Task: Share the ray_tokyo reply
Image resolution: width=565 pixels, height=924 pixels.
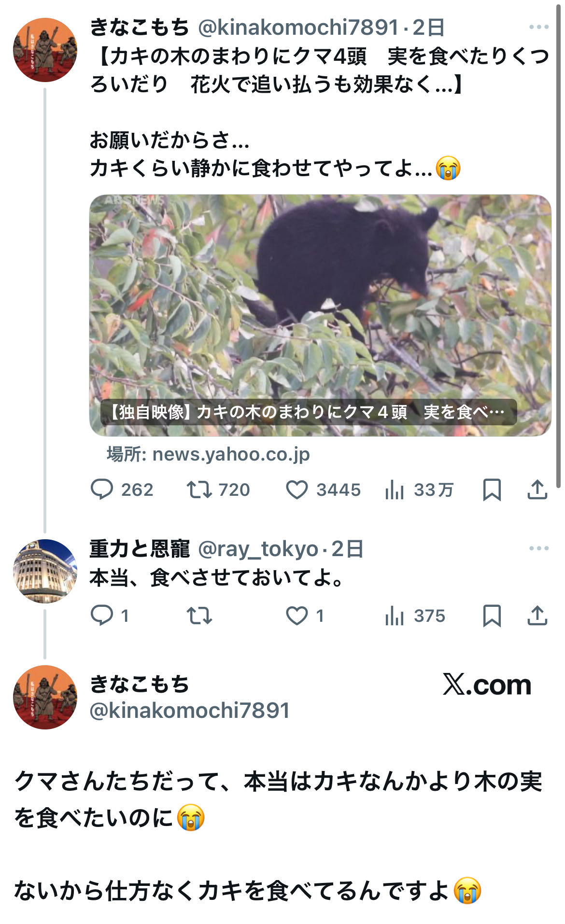Action: tap(537, 616)
